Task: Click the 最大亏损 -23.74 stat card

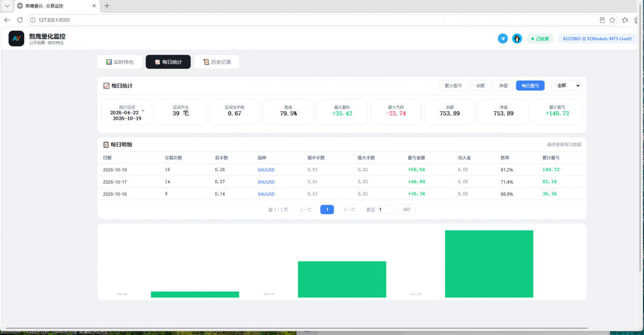Action: (x=396, y=112)
